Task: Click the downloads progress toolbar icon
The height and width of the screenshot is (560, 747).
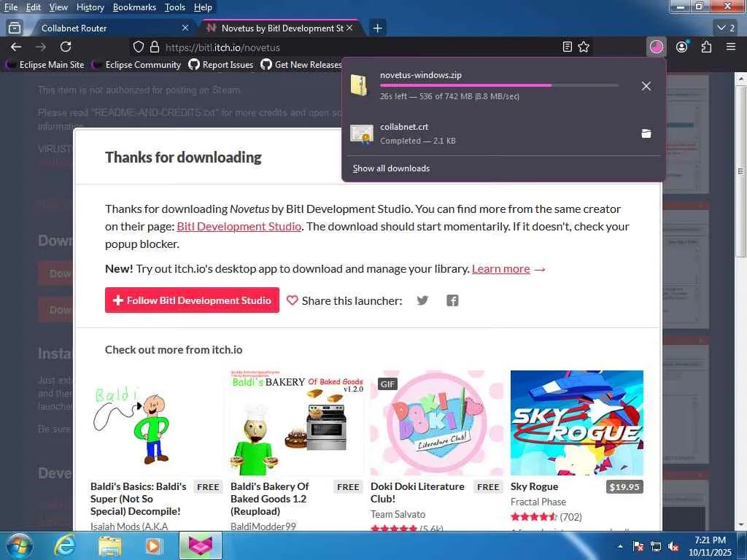Action: (x=657, y=47)
